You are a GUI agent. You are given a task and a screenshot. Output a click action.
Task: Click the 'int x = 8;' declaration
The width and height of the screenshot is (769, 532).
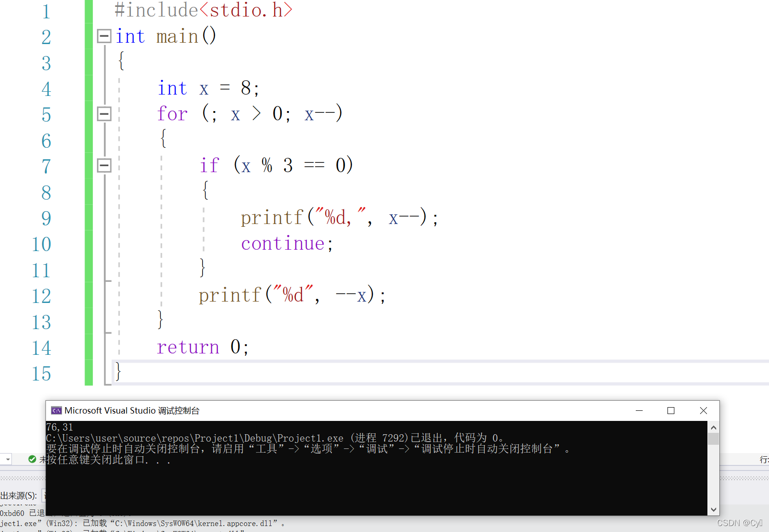click(209, 88)
